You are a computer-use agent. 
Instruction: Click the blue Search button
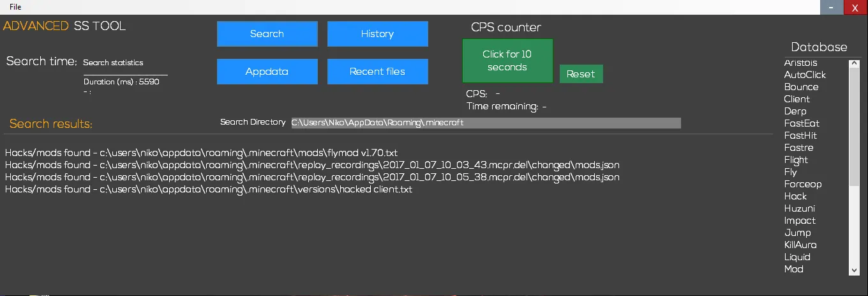point(267,34)
